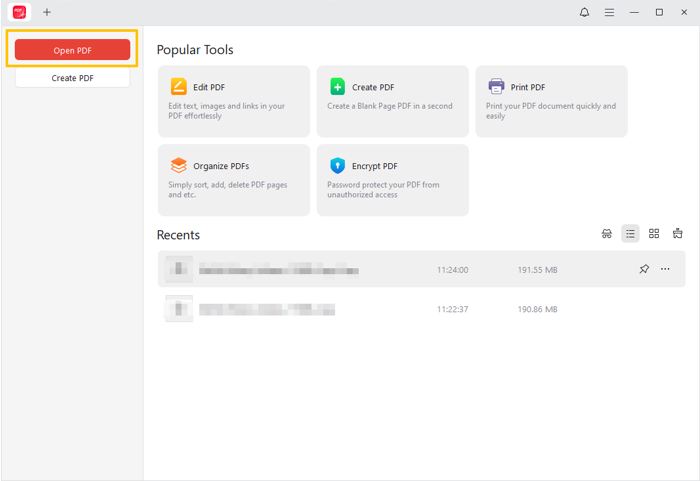The image size is (700, 481).
Task: Pin the 191.55 MB recent file
Action: click(644, 269)
